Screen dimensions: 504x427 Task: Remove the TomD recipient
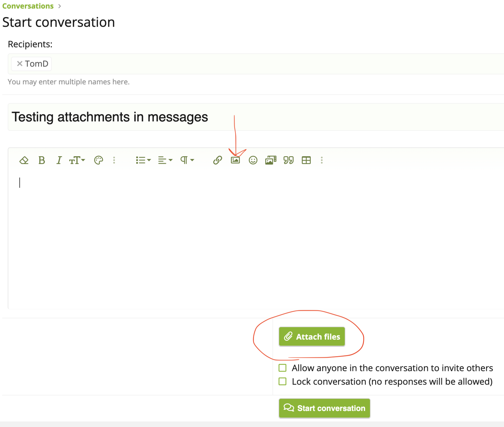tap(20, 63)
